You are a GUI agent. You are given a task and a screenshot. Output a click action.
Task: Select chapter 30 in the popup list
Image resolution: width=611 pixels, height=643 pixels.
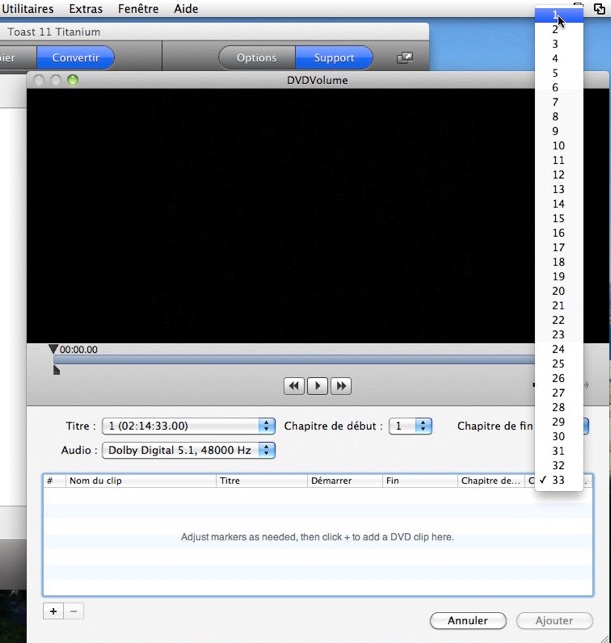(x=559, y=436)
